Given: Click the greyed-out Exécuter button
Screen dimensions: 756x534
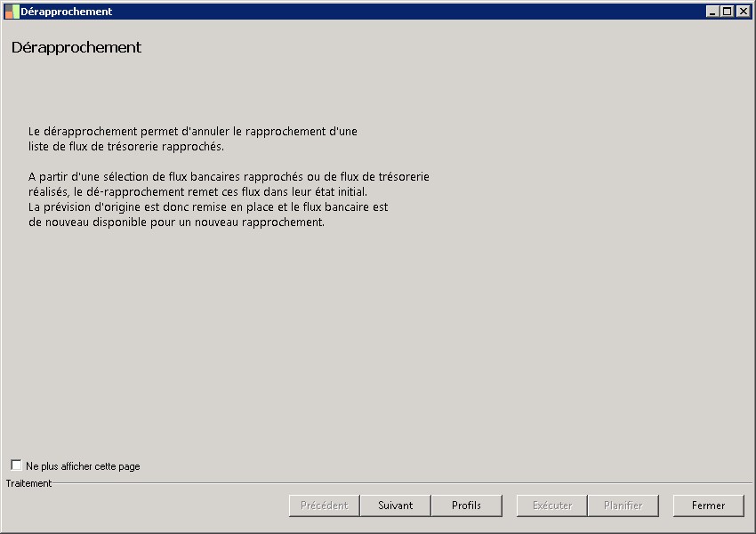Looking at the screenshot, I should 552,506.
